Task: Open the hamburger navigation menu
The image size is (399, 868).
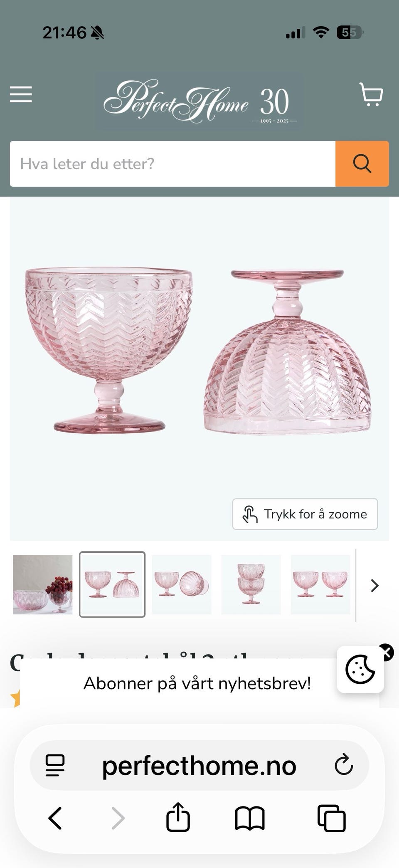Action: (21, 94)
